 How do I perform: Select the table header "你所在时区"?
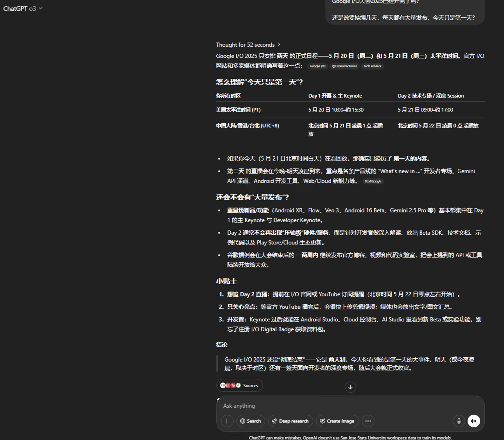click(228, 96)
